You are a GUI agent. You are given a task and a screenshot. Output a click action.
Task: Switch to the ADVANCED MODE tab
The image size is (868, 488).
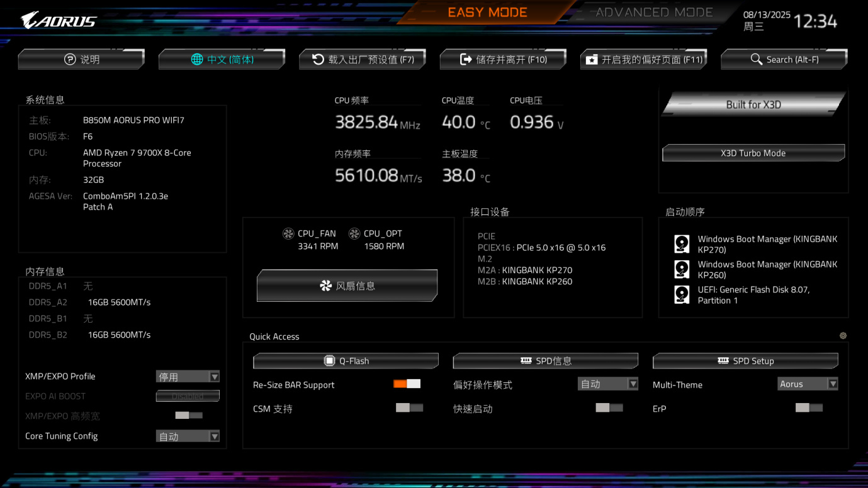654,13
